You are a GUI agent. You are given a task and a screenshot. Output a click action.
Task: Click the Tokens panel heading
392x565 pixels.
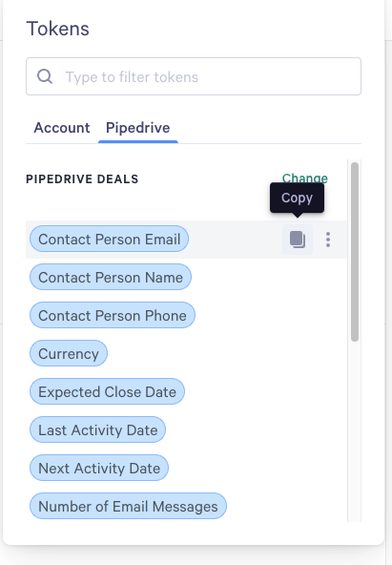(57, 29)
